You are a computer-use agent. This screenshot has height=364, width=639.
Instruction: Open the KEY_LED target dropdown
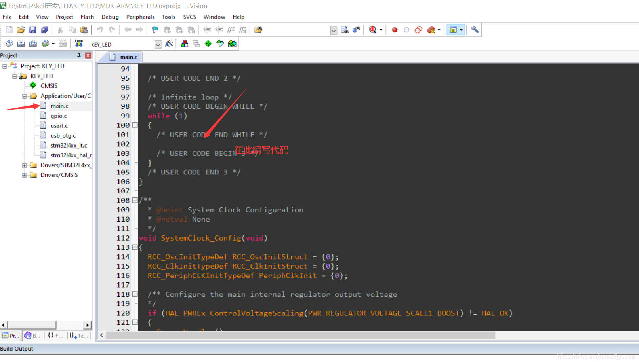click(158, 44)
